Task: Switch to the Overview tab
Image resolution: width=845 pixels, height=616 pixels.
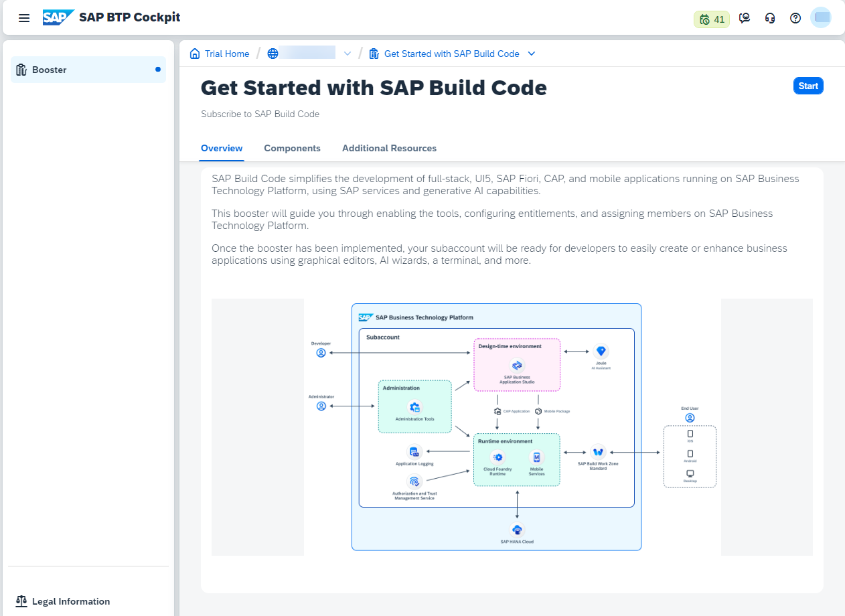Action: [x=222, y=148]
